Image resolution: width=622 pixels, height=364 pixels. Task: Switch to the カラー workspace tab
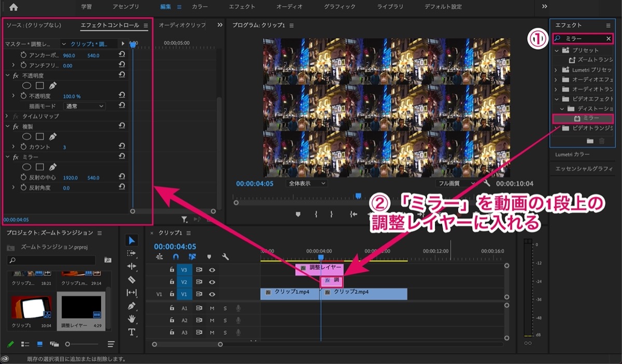click(201, 7)
